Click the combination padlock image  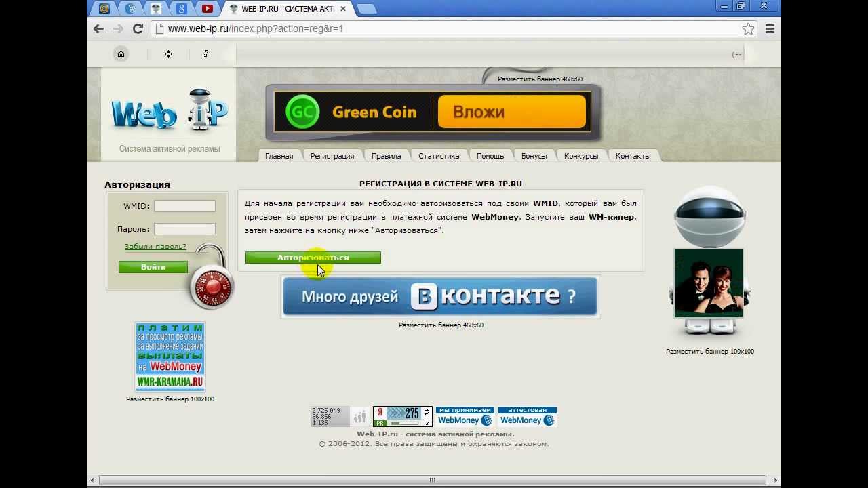coord(213,278)
